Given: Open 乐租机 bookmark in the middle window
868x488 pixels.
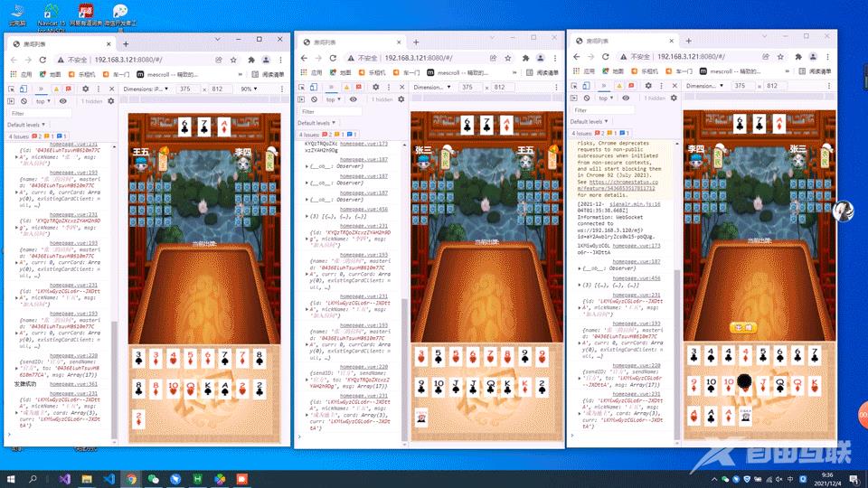Looking at the screenshot, I should pyautogui.click(x=373, y=72).
